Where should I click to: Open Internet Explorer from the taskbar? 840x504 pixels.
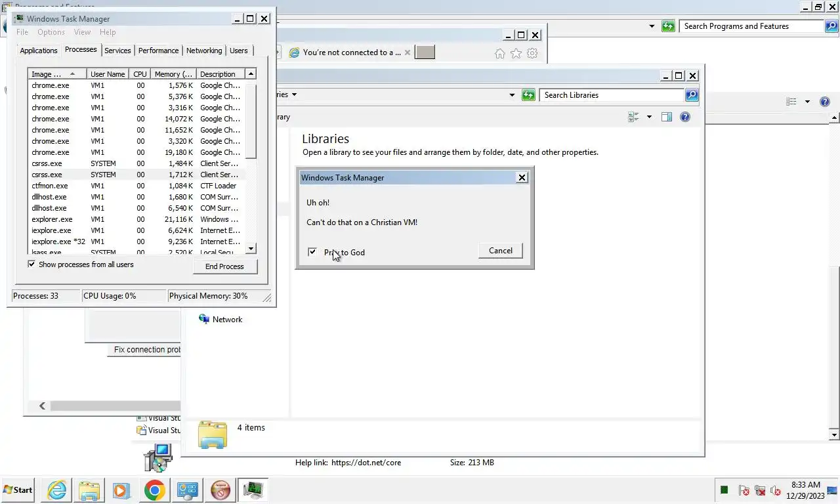click(x=57, y=490)
